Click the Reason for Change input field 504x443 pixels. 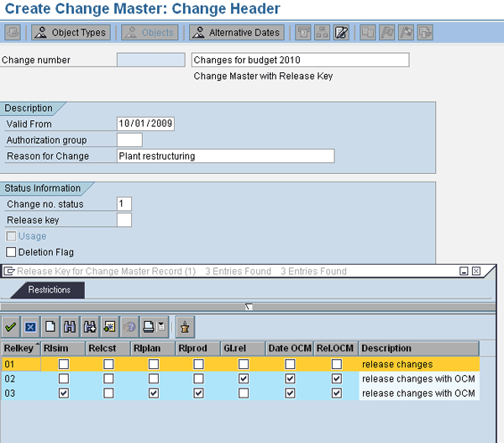click(225, 156)
